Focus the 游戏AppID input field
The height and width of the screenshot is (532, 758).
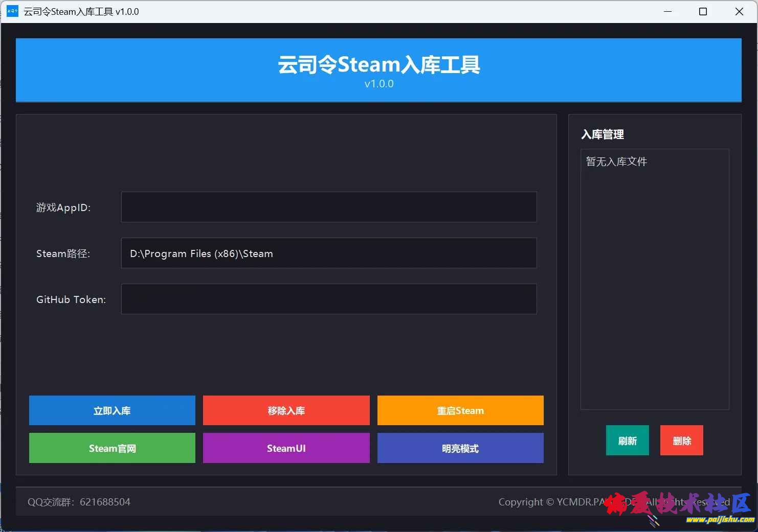(328, 207)
